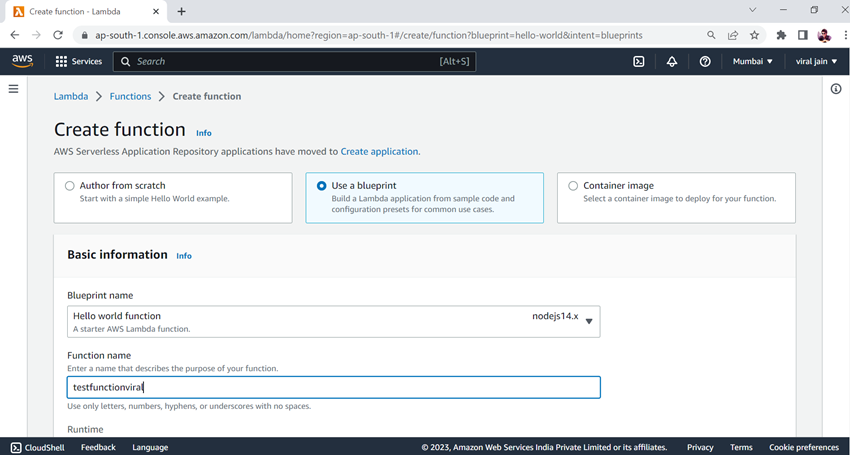The width and height of the screenshot is (850, 455).
Task: Open the info panel icon on right
Action: pos(836,89)
